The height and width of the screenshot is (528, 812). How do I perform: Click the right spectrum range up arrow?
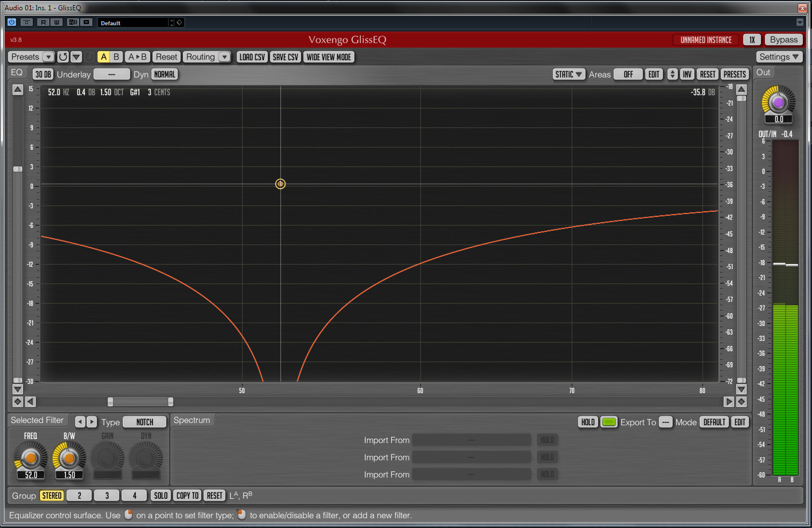(741, 89)
